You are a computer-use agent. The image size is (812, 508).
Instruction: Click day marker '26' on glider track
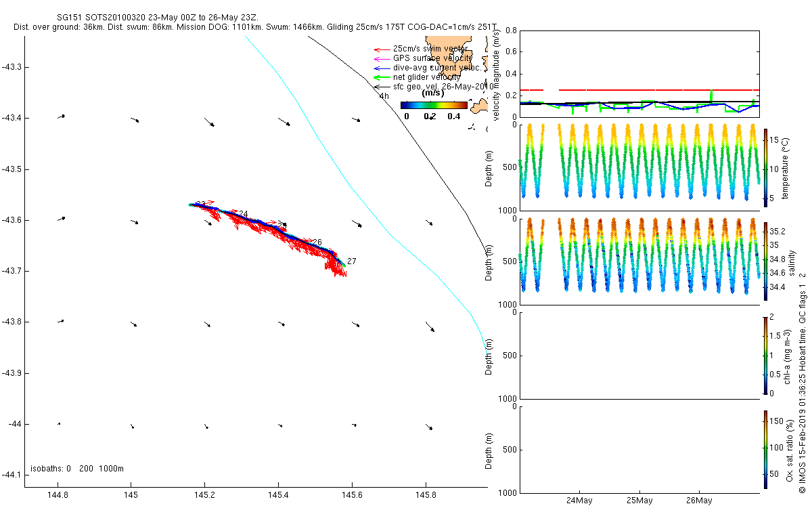317,242
